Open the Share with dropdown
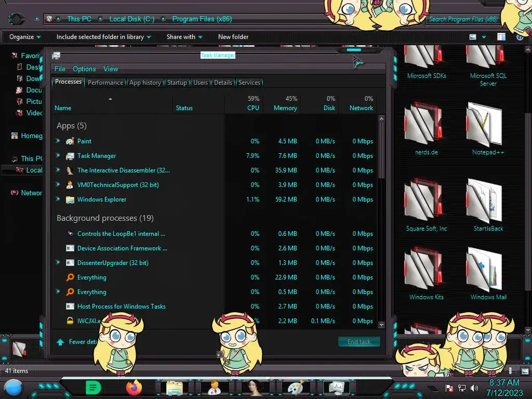 (184, 37)
